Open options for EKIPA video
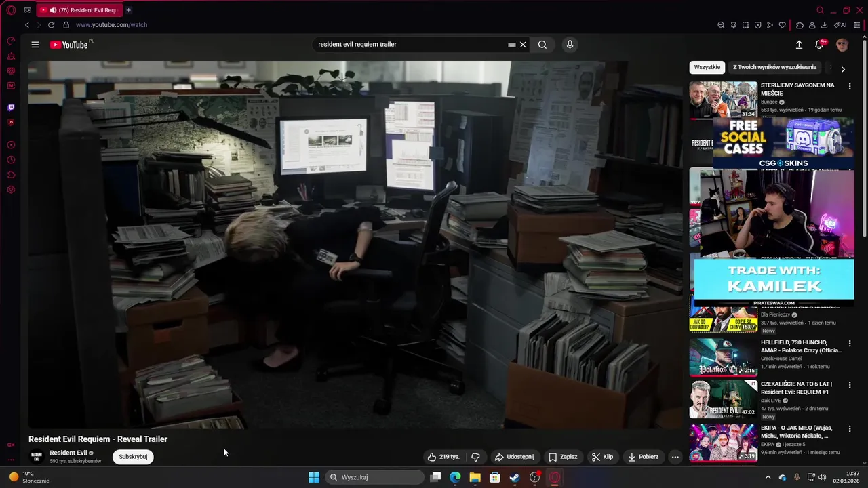 point(850,428)
